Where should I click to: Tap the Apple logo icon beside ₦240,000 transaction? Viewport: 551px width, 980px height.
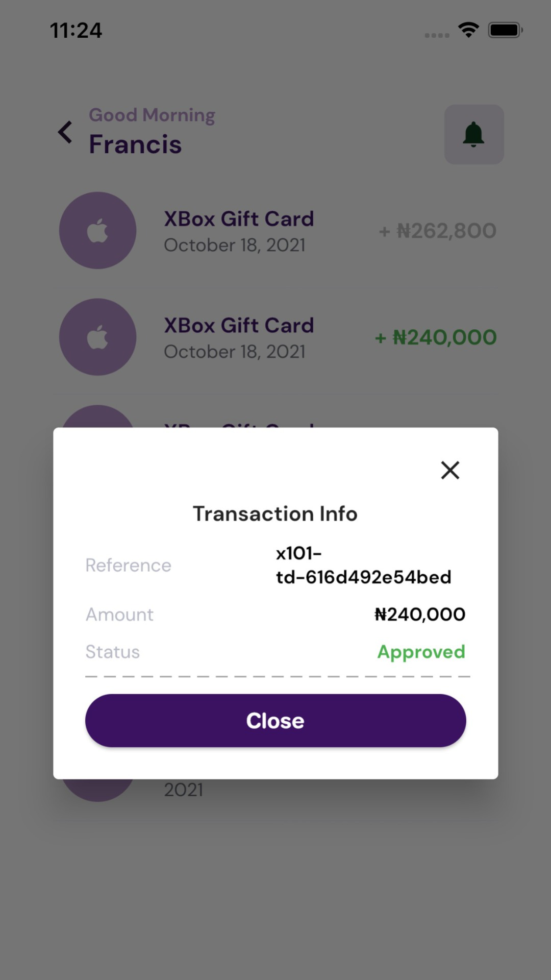coord(97,337)
